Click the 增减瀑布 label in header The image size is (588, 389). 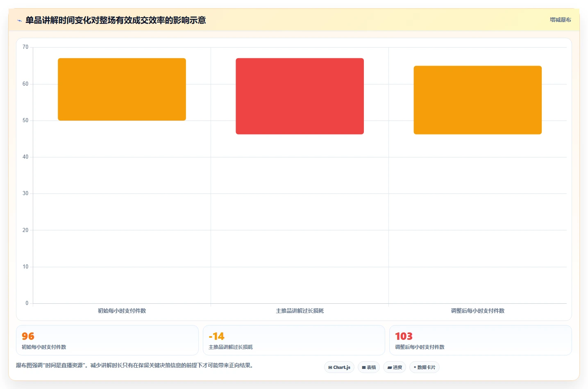[x=560, y=20]
